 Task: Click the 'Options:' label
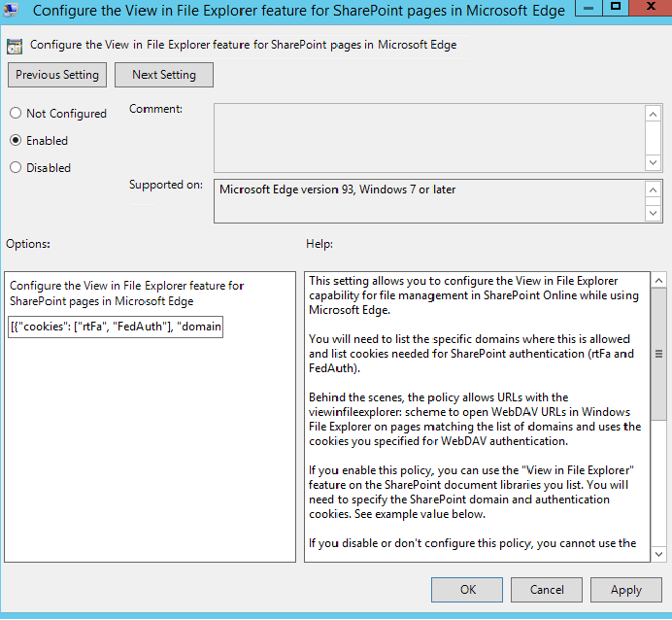click(x=28, y=244)
